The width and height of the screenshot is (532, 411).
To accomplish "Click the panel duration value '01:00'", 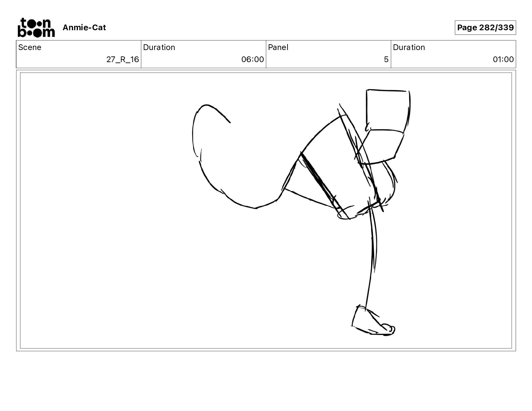I will pos(503,59).
